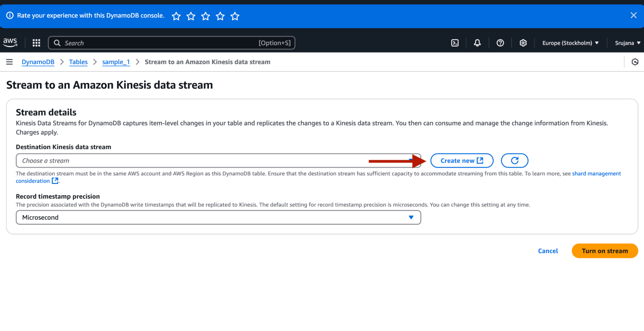Give a two-star rating
644x331 pixels.
[x=191, y=16]
